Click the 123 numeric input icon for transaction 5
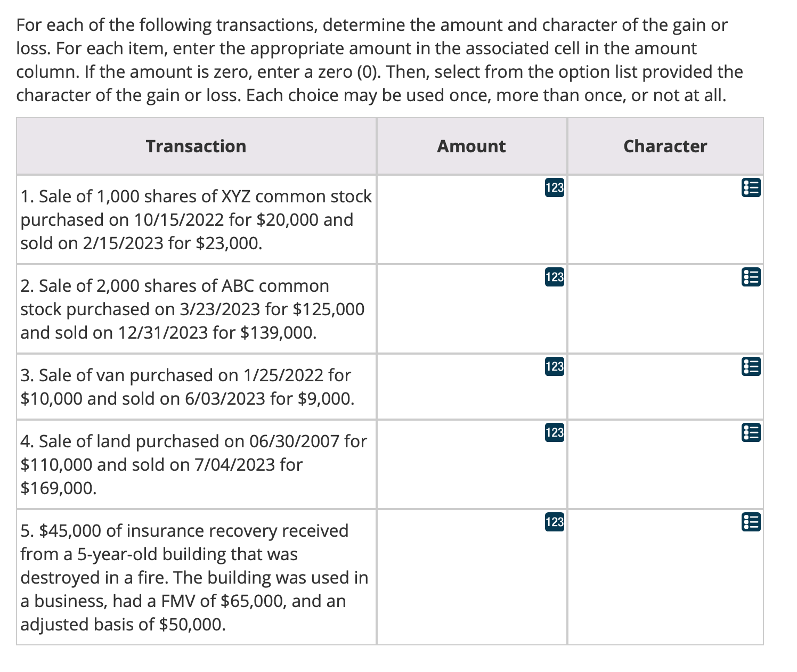This screenshot has height=672, width=797. [x=555, y=522]
